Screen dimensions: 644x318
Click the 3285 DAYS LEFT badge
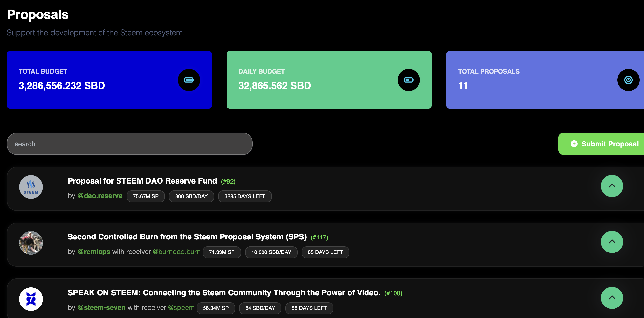[x=245, y=196]
